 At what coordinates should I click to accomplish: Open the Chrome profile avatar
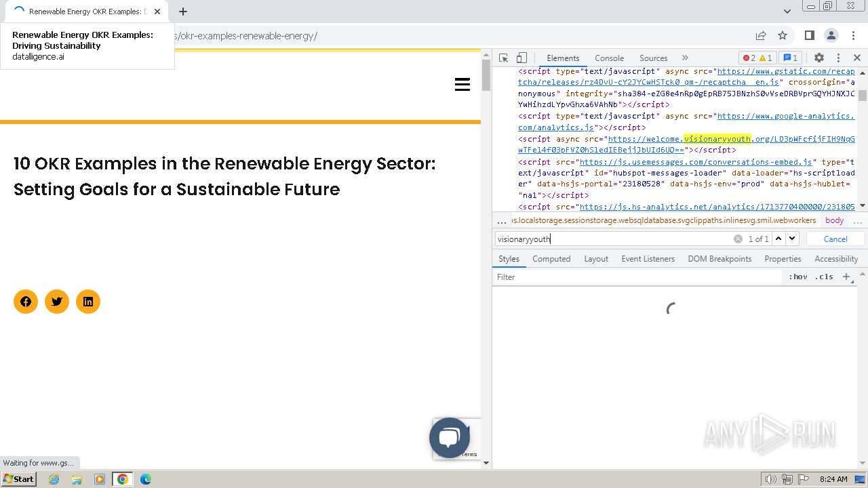tap(831, 35)
